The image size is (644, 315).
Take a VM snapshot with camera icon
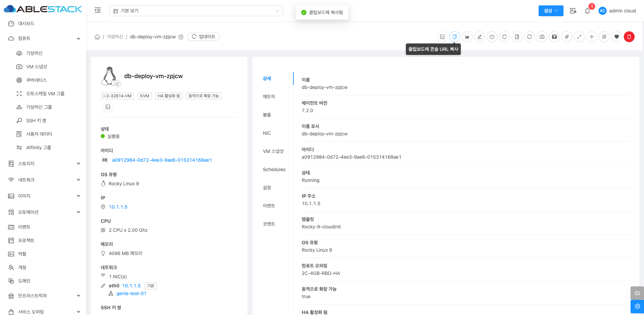click(542, 37)
